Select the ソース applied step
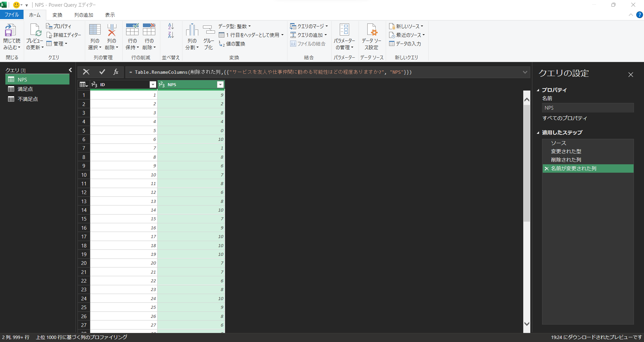This screenshot has height=342, width=644. [x=588, y=143]
